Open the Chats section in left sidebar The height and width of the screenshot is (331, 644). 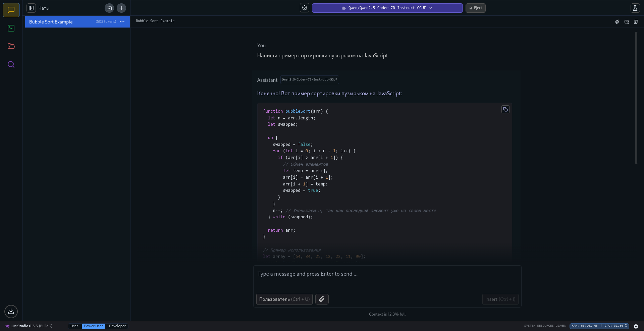(11, 10)
